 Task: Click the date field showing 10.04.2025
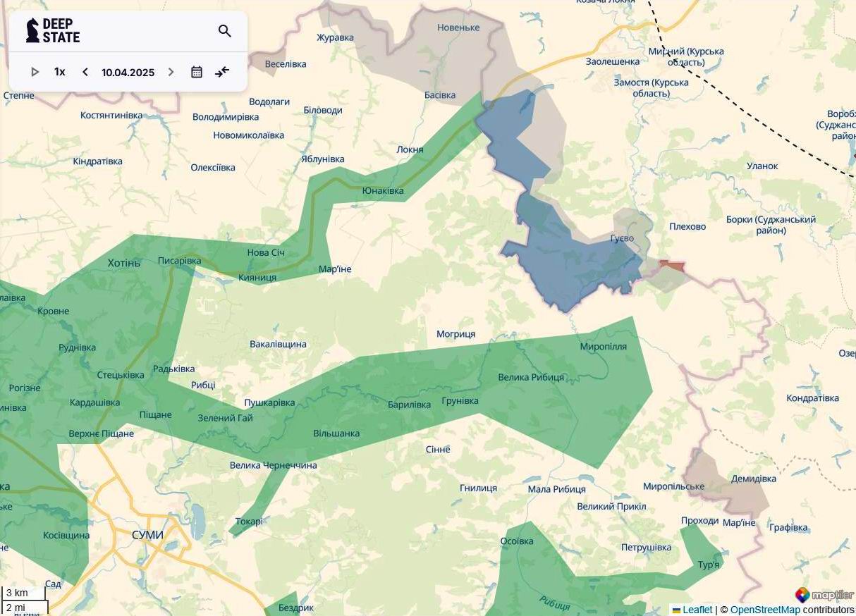tap(129, 71)
